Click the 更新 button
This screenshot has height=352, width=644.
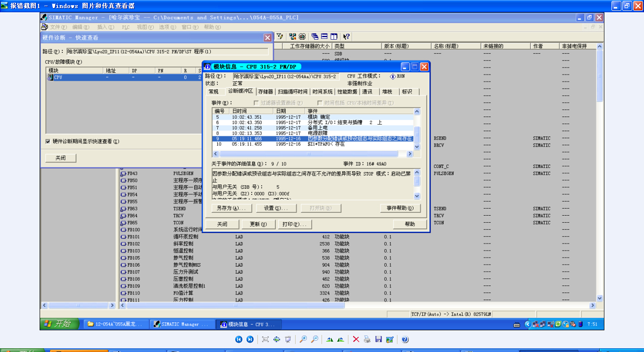point(258,224)
